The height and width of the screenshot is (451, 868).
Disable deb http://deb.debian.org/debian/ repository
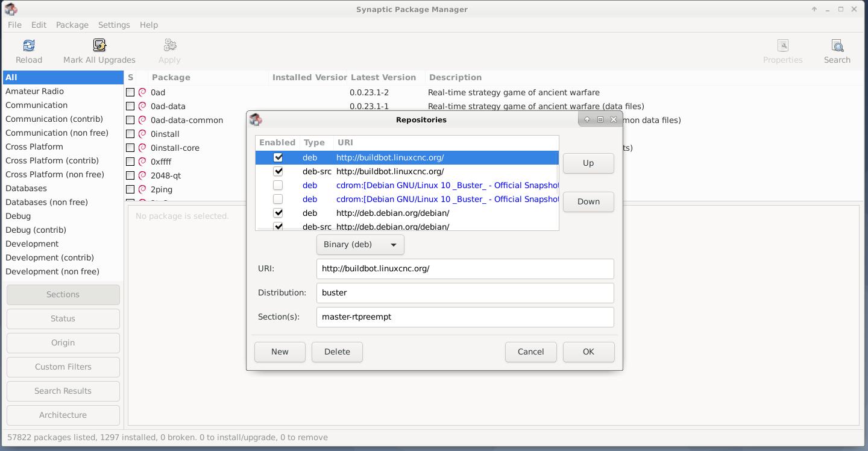(x=278, y=213)
